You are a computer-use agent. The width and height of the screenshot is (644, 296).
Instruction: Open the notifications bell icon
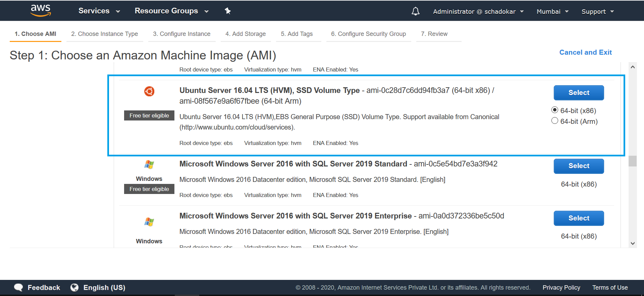point(416,11)
